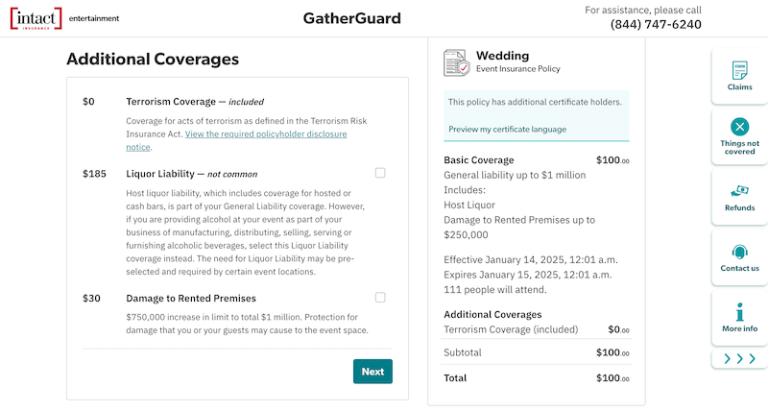Open the Refunds money icon
This screenshot has height=411, width=768.
tap(739, 190)
